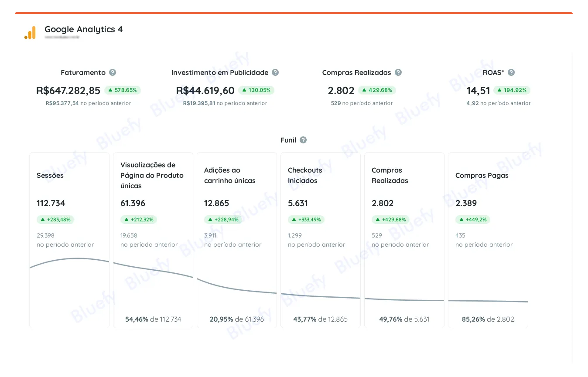Viewport: 588px width, 377px height.
Task: Click the 61.396 product views count
Action: pos(133,203)
